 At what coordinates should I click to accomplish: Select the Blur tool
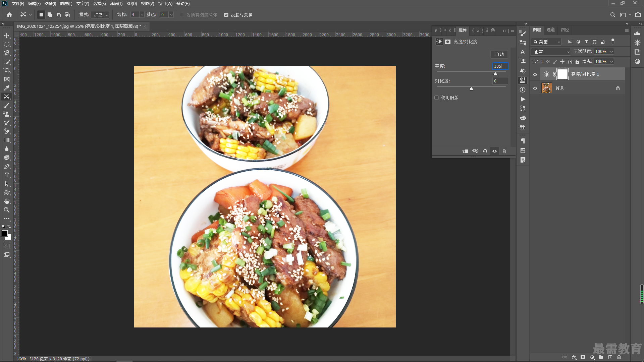coord(7,149)
